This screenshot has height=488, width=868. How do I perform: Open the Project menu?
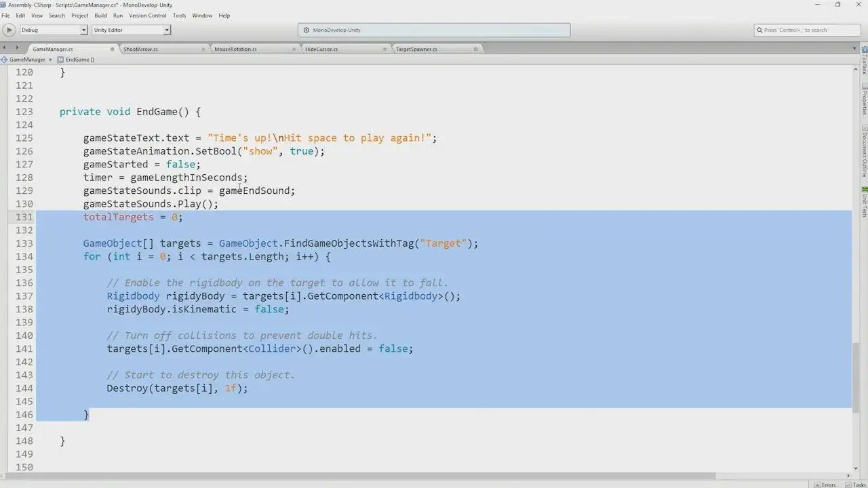tap(79, 15)
